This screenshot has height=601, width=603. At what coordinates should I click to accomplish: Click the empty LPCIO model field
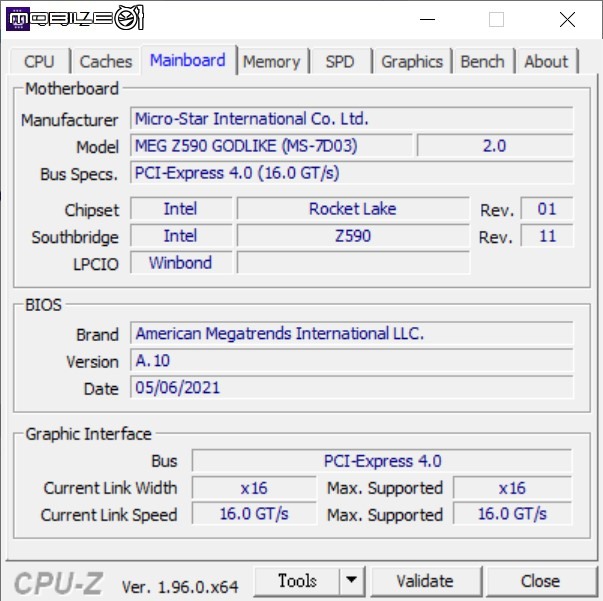[353, 263]
